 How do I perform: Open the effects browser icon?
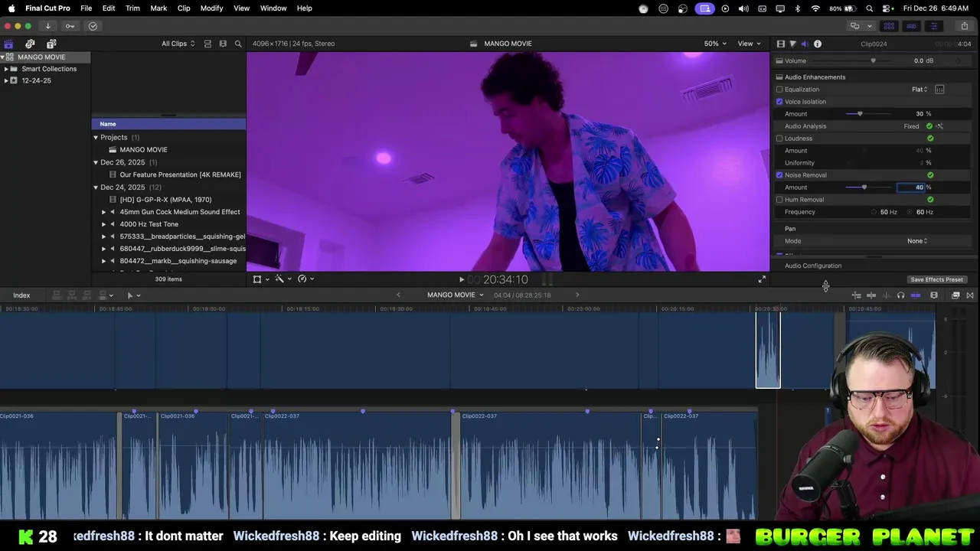click(955, 295)
